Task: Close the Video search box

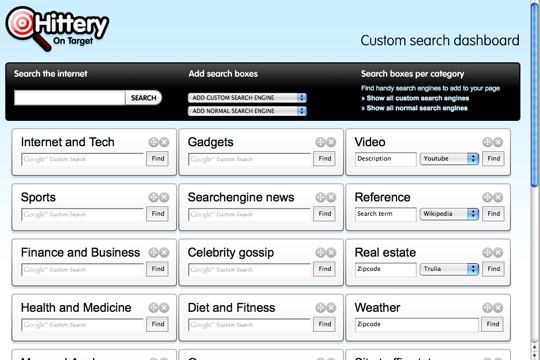Action: click(x=498, y=142)
